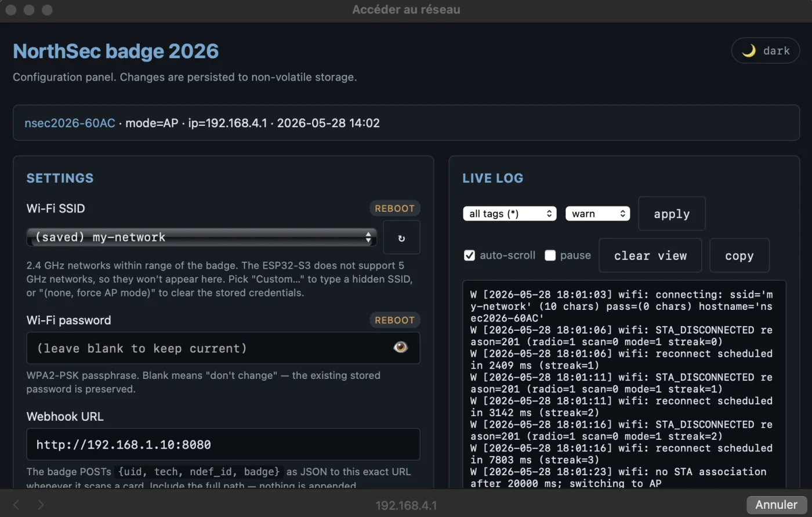812x517 pixels.
Task: Go back with the left arrow
Action: [x=16, y=505]
